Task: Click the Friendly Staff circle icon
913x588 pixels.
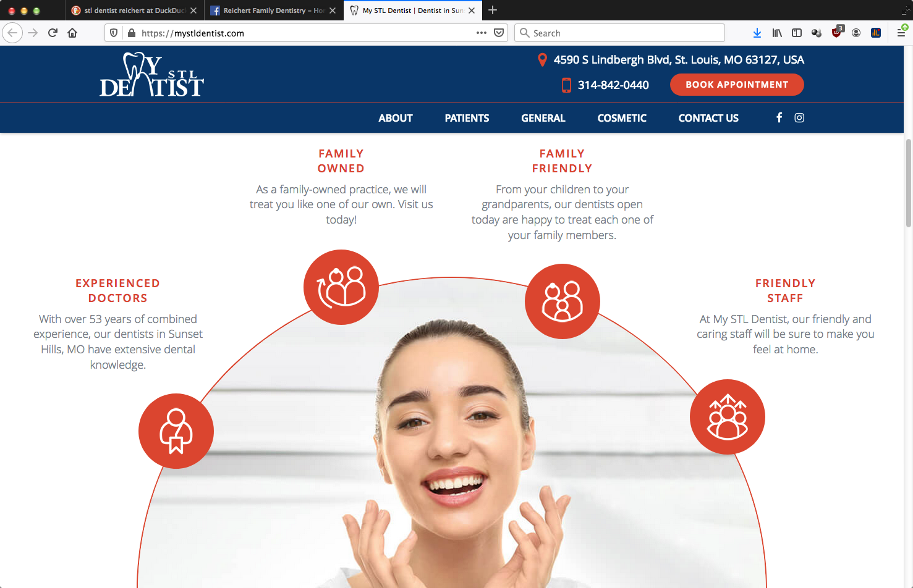Action: click(x=728, y=417)
